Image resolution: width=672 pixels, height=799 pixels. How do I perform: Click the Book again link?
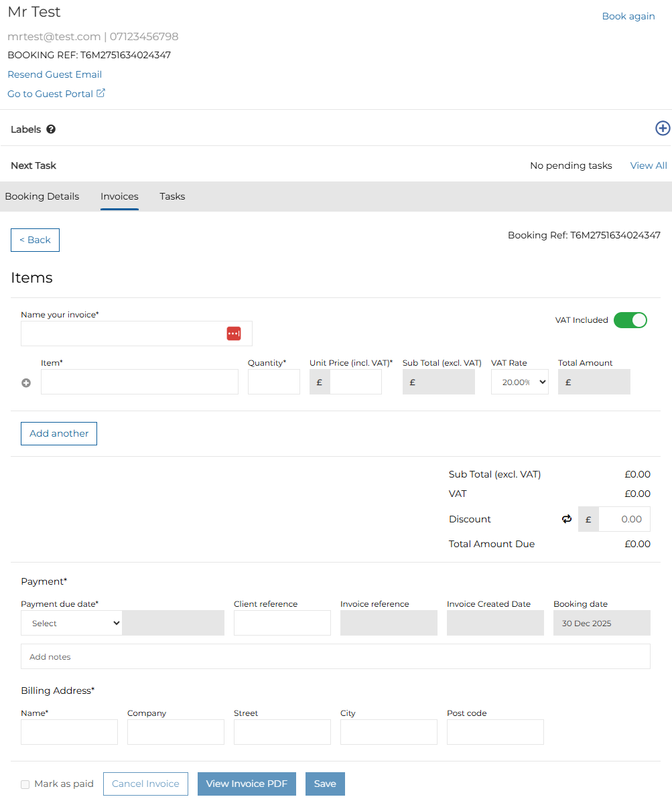(628, 16)
